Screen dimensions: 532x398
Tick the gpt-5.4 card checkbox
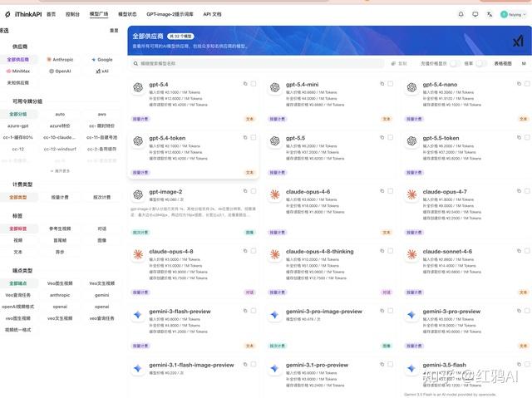pyautogui.click(x=254, y=84)
